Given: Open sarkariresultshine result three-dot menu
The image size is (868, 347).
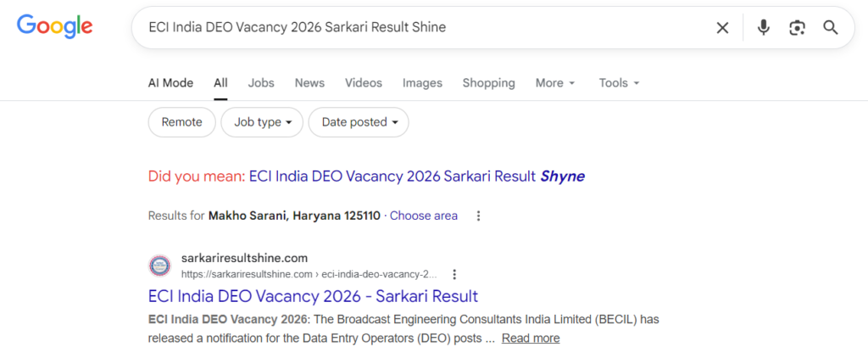Looking at the screenshot, I should [x=454, y=274].
